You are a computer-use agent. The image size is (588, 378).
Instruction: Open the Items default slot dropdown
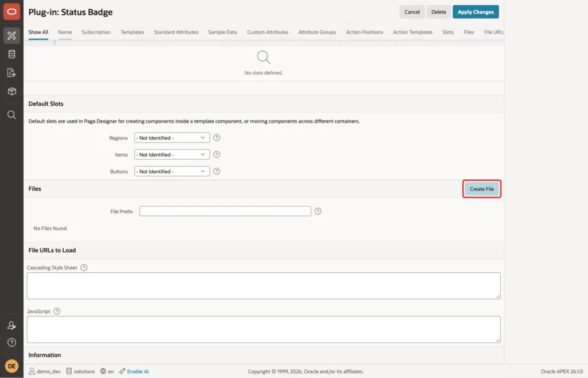(x=172, y=155)
